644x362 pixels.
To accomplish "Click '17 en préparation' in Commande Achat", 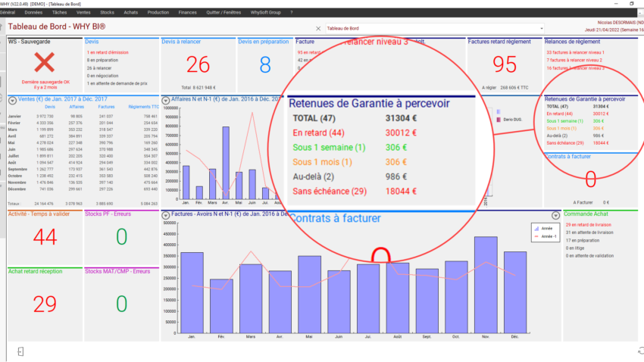I will coord(583,241).
